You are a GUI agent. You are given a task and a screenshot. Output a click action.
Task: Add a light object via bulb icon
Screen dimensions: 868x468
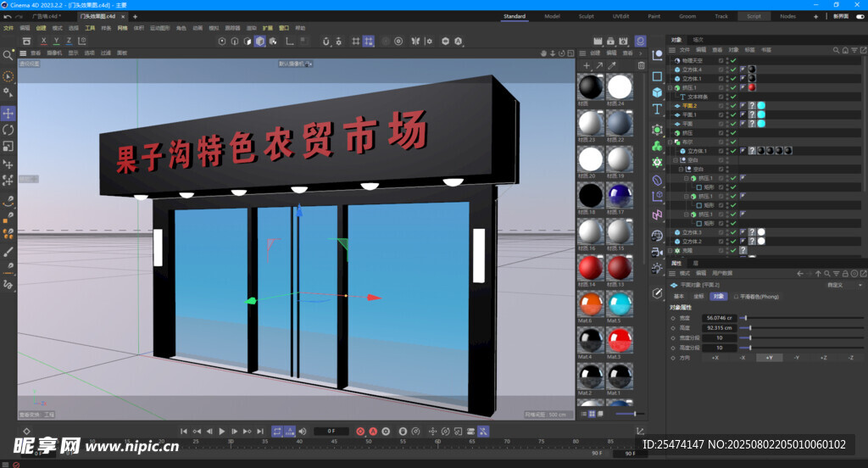click(x=657, y=268)
